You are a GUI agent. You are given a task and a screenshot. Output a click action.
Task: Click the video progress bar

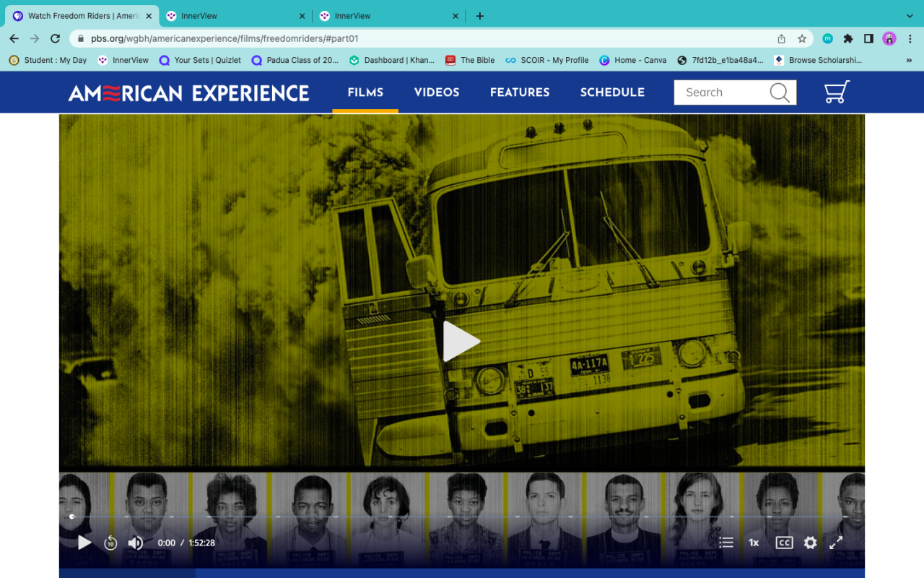pos(461,517)
